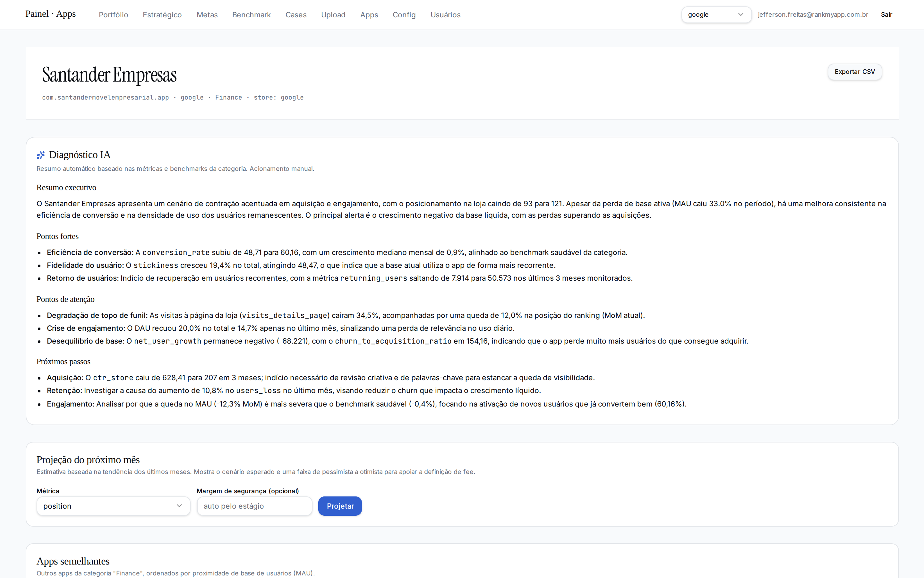Click the store: google label
Viewport: 924px width, 578px height.
[x=279, y=98]
